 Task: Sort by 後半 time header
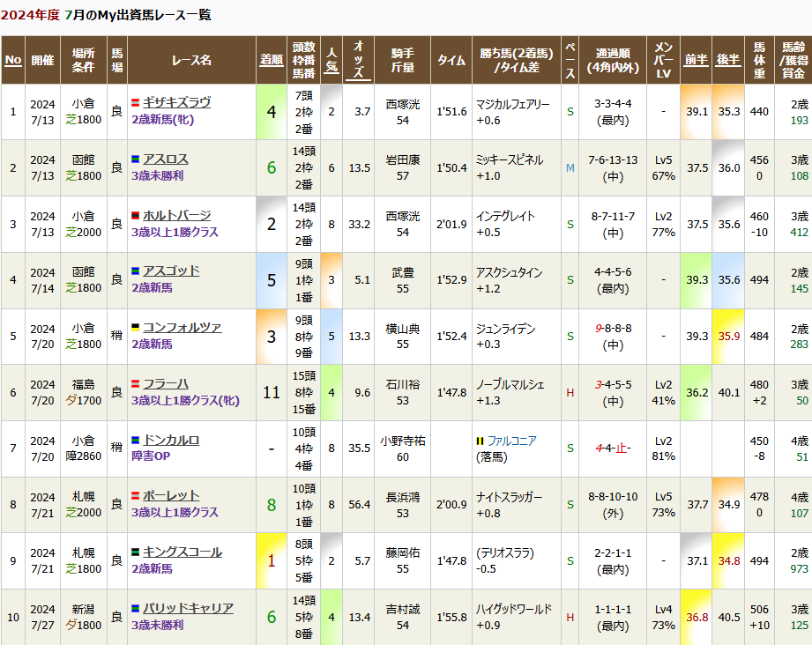pyautogui.click(x=727, y=60)
